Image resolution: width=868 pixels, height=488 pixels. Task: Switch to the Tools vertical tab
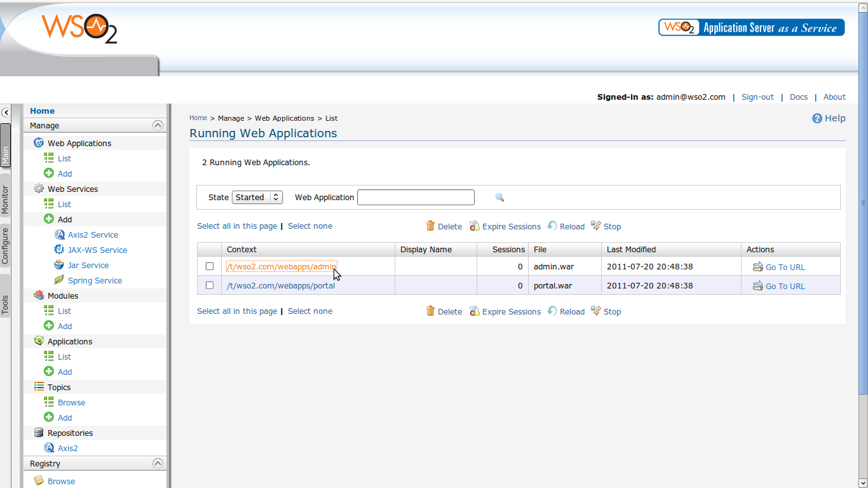coord(5,295)
